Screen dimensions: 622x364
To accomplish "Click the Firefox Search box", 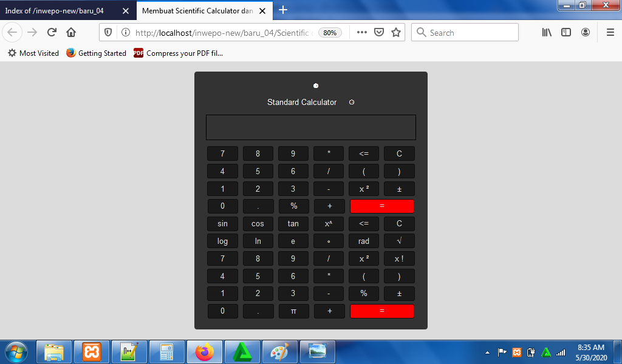I will (x=465, y=33).
